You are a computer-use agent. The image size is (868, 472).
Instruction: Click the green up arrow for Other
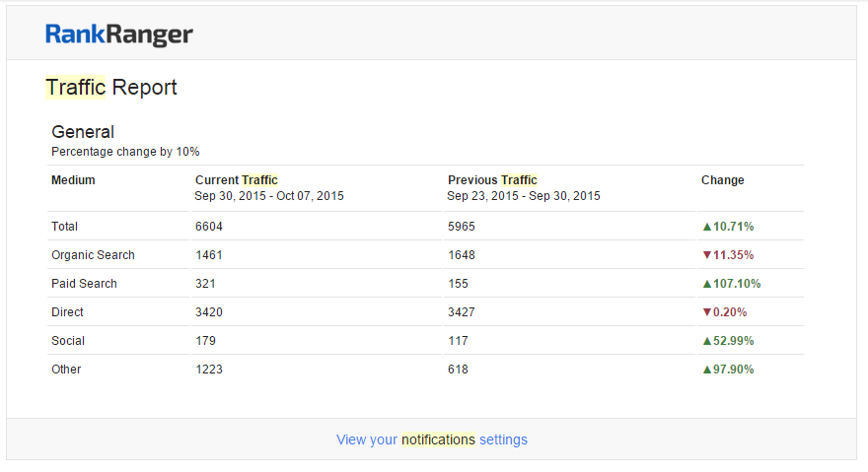706,370
